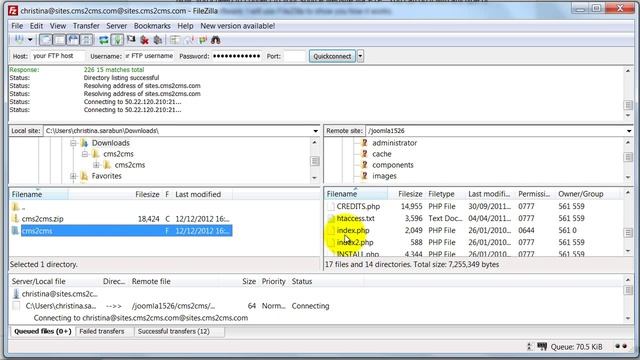Sort local list by Filename column
The image size is (640, 360).
tap(39, 194)
